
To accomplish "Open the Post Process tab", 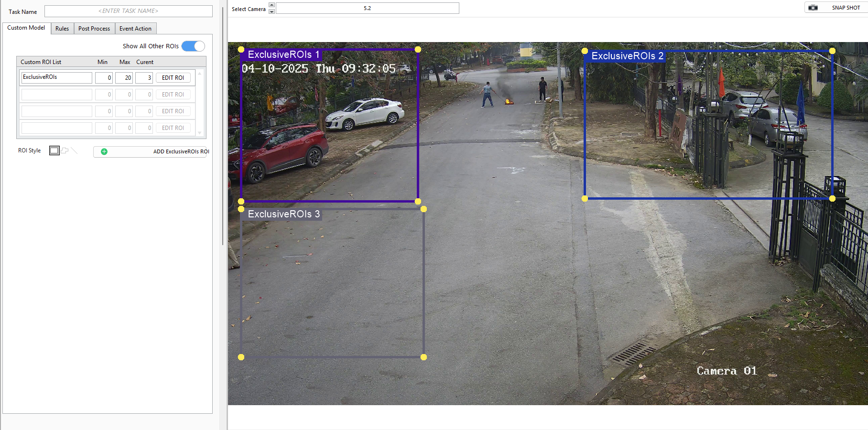I will pyautogui.click(x=94, y=29).
